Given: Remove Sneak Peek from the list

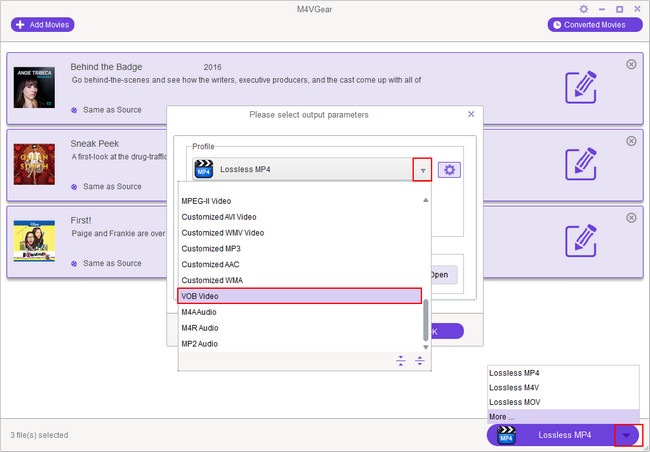Looking at the screenshot, I should pos(631,141).
